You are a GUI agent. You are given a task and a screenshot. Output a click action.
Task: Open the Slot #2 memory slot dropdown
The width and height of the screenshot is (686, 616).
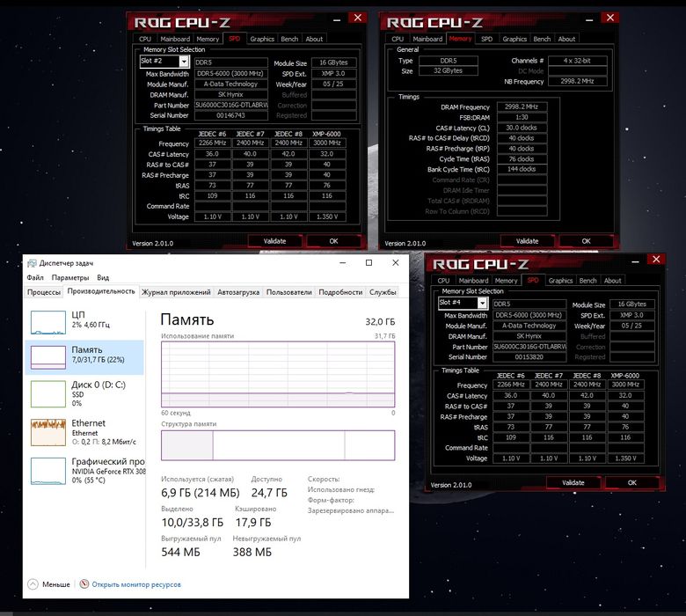click(x=184, y=62)
